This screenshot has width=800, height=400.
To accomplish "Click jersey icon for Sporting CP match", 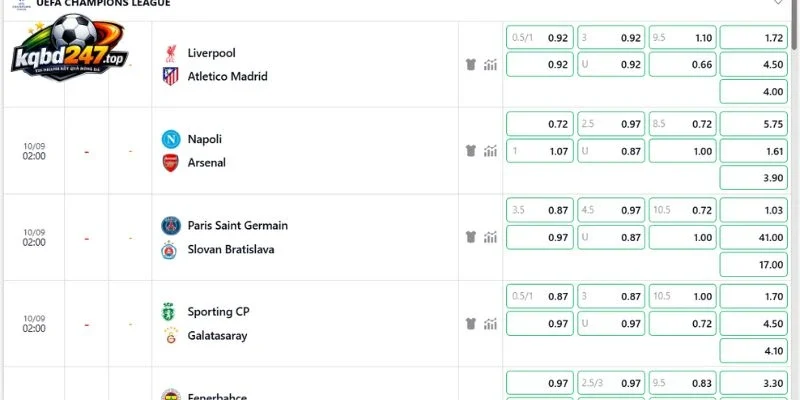I will [x=471, y=323].
